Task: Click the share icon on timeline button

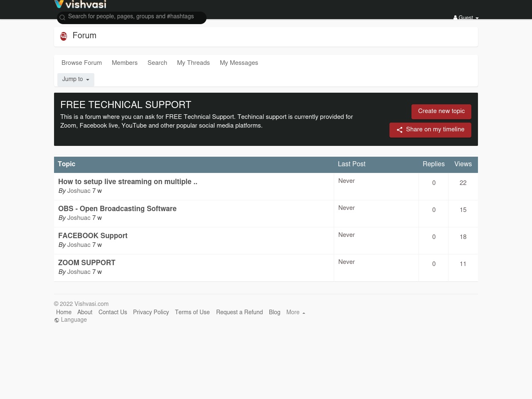Action: [x=399, y=130]
